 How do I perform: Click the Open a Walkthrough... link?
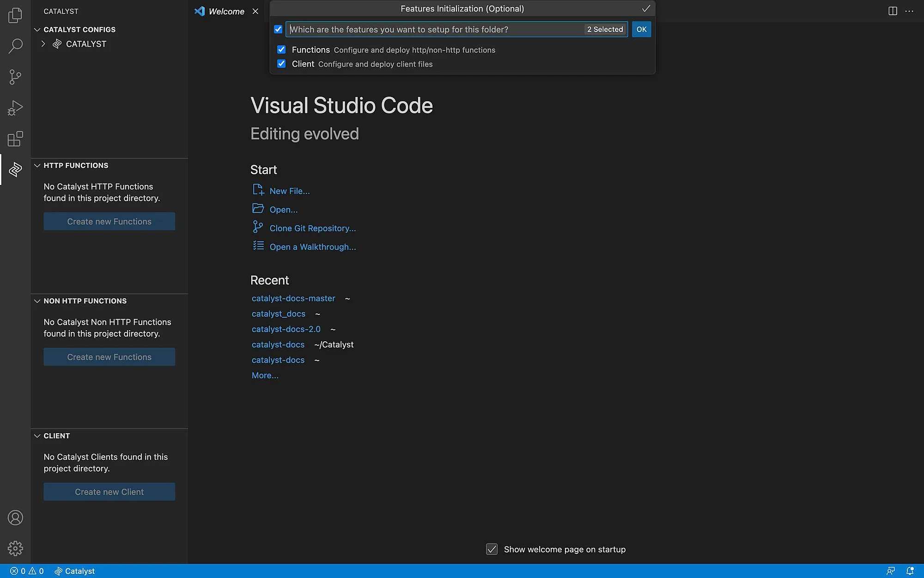coord(313,247)
